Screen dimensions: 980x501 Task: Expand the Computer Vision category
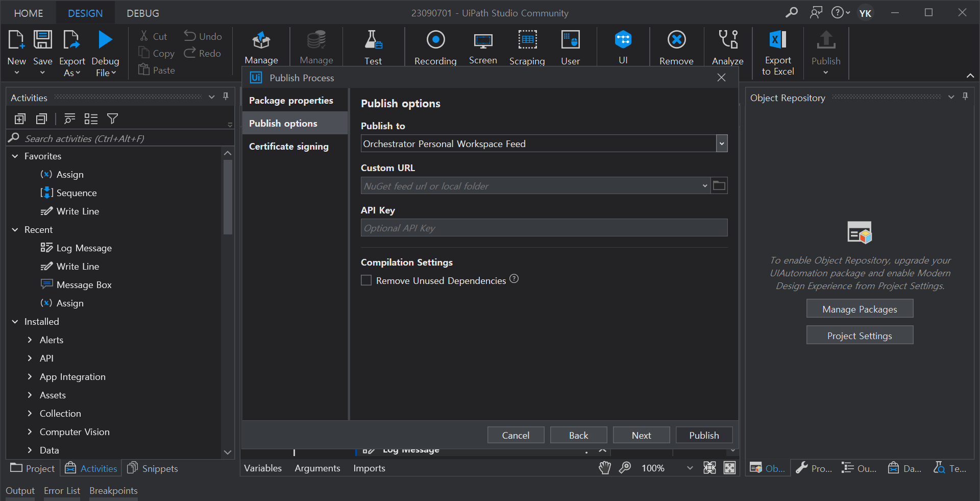click(30, 432)
